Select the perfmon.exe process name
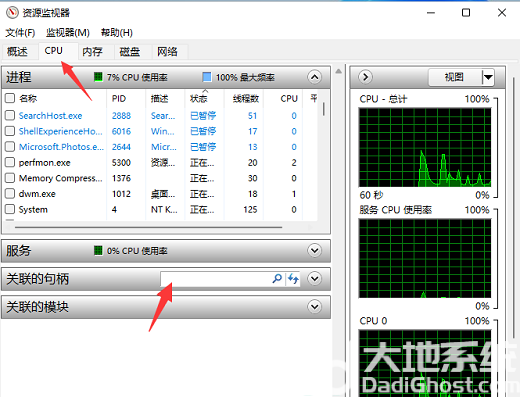520x397 pixels. (44, 163)
